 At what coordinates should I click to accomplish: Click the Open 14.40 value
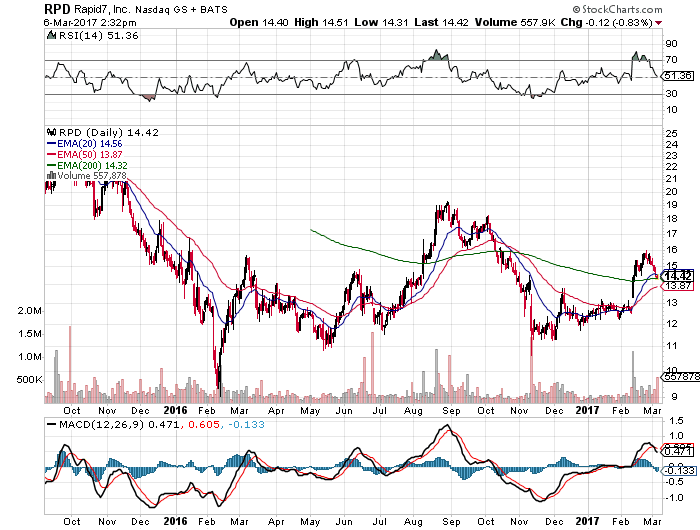pyautogui.click(x=259, y=22)
